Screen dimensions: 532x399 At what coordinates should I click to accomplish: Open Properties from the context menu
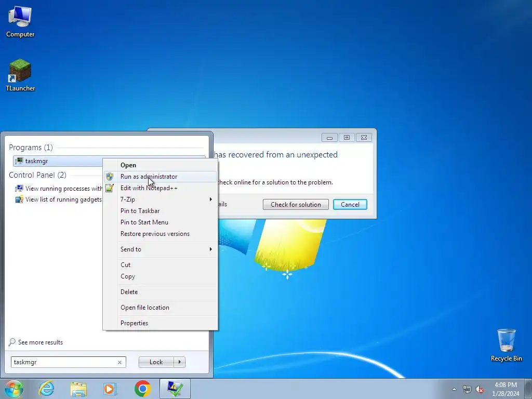pyautogui.click(x=160, y=323)
